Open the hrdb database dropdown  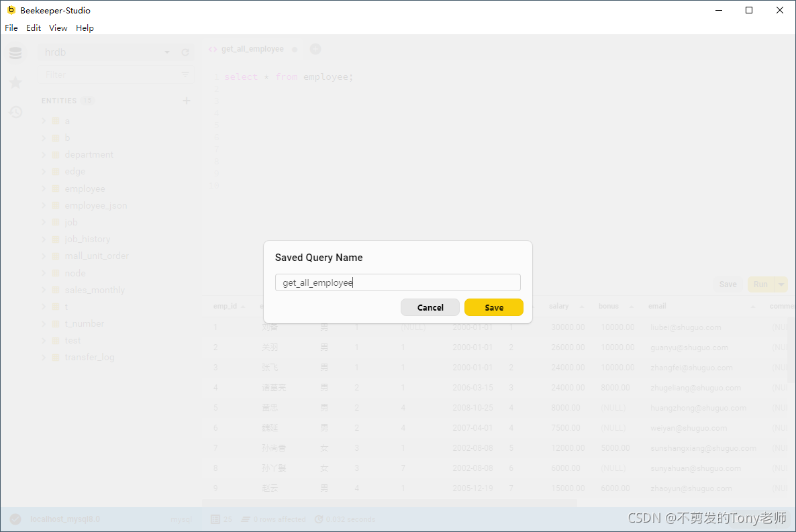167,52
